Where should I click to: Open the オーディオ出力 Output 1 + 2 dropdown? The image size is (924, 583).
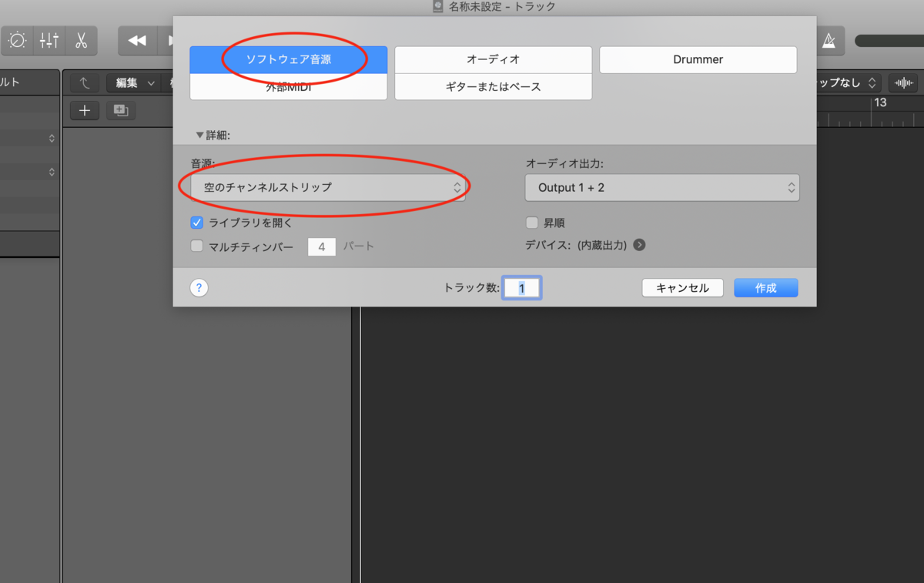662,187
